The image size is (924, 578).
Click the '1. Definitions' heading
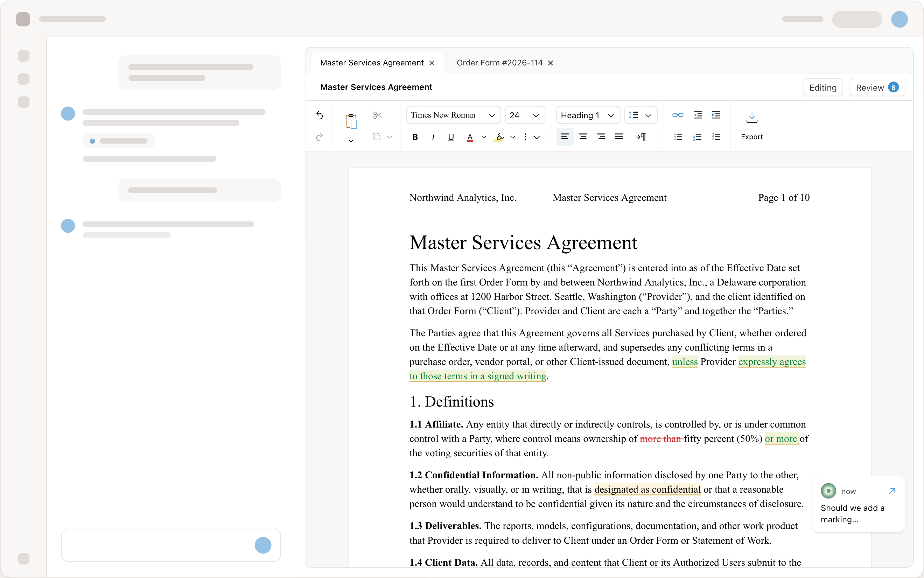tap(451, 401)
